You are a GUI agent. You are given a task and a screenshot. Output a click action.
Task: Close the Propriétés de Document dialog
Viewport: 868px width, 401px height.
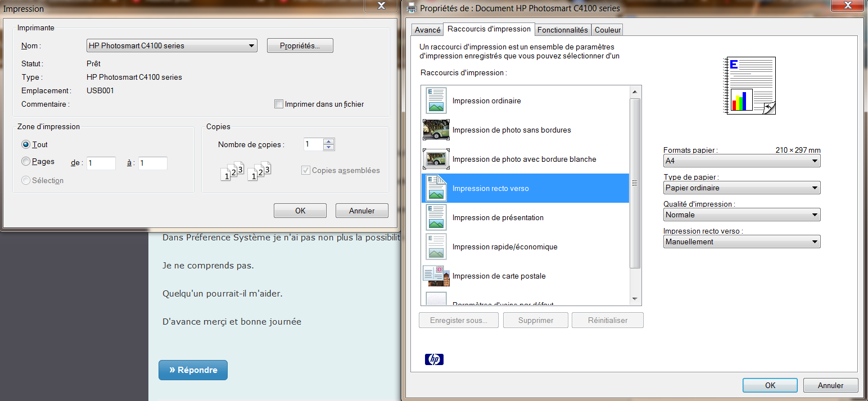pyautogui.click(x=847, y=5)
